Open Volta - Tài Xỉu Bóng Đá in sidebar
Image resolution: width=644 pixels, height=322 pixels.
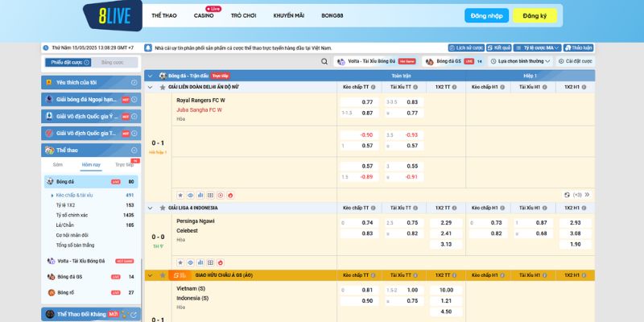[91, 261]
